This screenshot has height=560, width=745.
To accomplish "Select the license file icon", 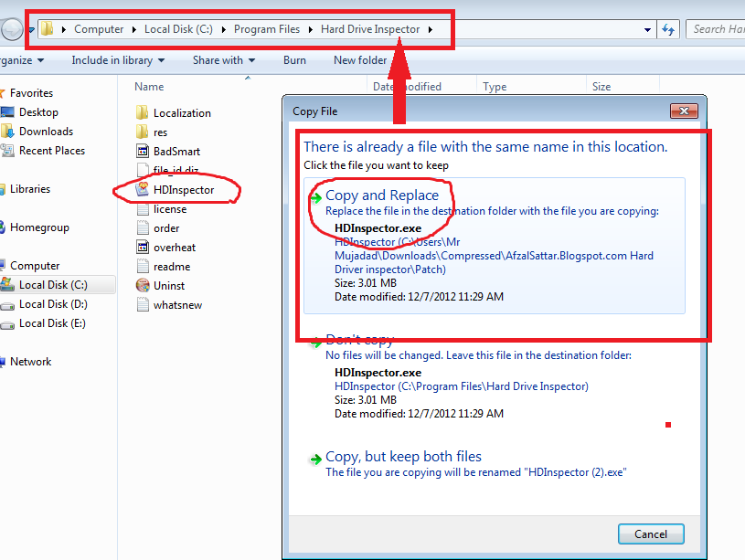I will click(x=143, y=209).
